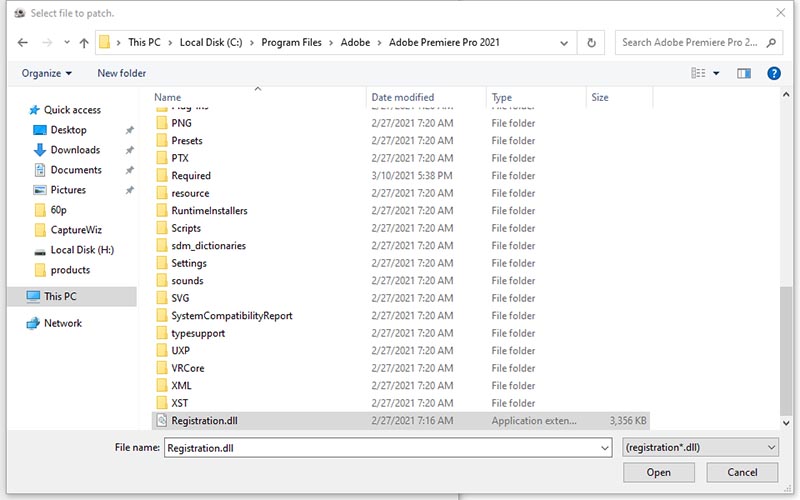Click the Cancel button
Image resolution: width=800 pixels, height=500 pixels.
742,472
